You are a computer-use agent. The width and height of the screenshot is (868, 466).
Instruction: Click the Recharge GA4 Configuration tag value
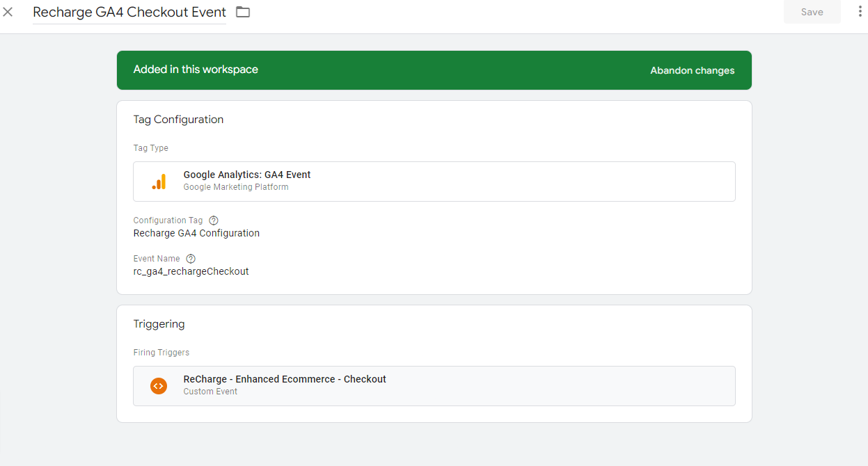(196, 233)
